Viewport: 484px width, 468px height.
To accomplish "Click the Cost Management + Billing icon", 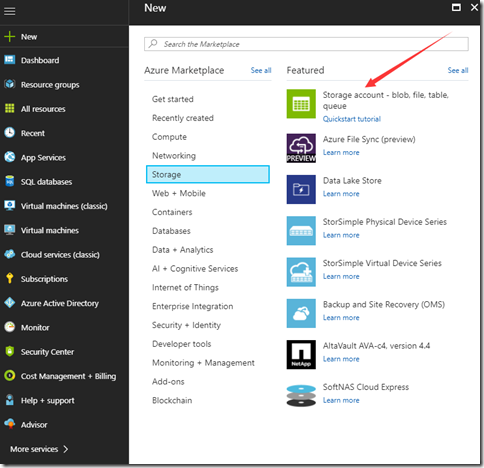I will coord(10,375).
